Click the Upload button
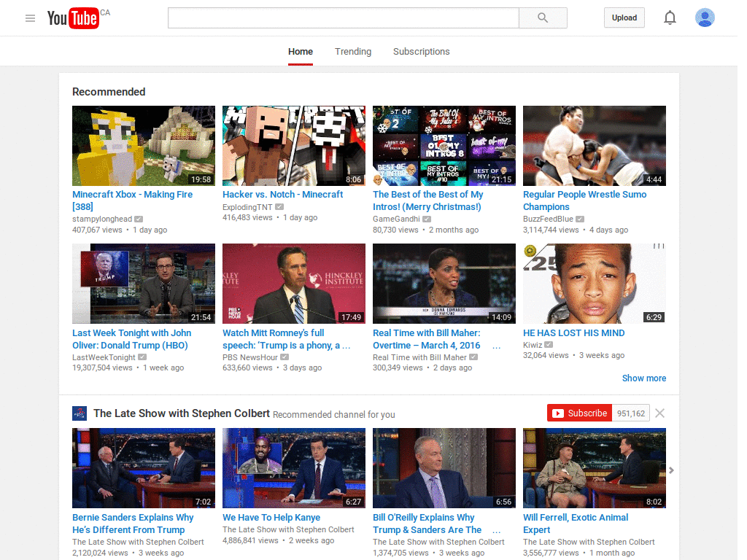Image resolution: width=747 pixels, height=560 pixels. [624, 17]
